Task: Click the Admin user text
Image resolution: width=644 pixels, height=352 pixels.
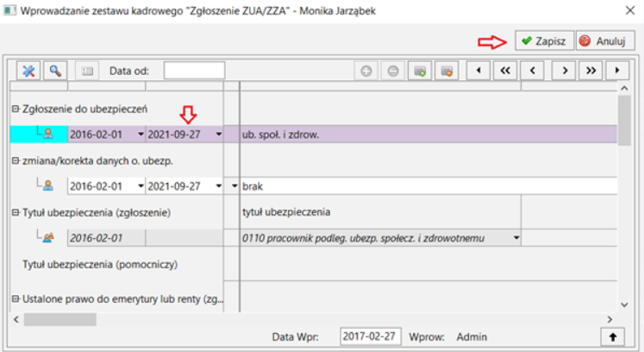Action: pos(472,336)
